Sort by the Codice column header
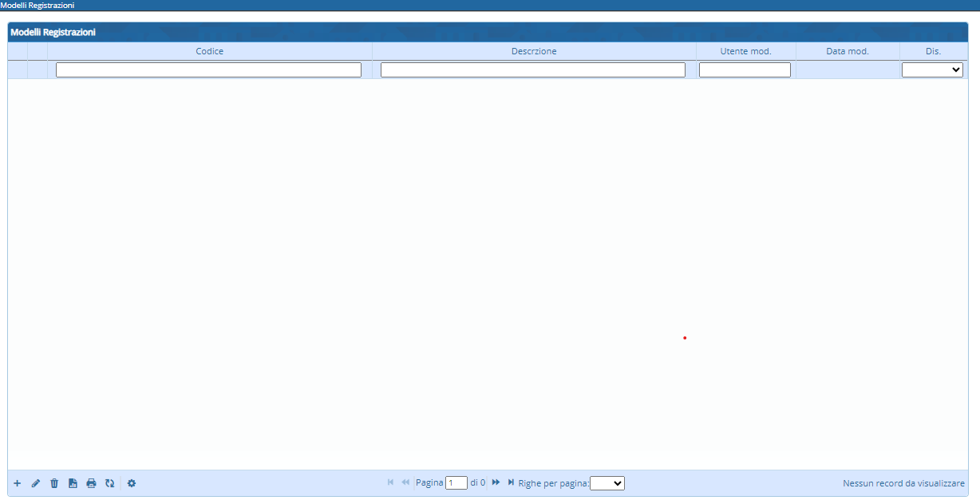 tap(209, 51)
